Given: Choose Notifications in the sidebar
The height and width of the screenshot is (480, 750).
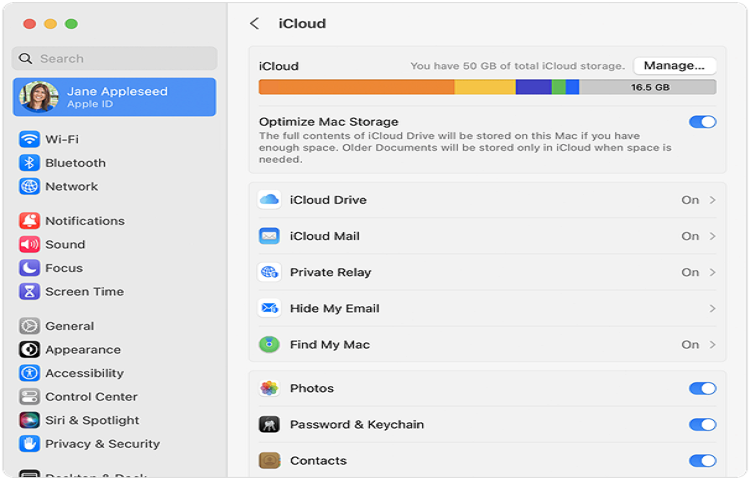Looking at the screenshot, I should tap(85, 221).
